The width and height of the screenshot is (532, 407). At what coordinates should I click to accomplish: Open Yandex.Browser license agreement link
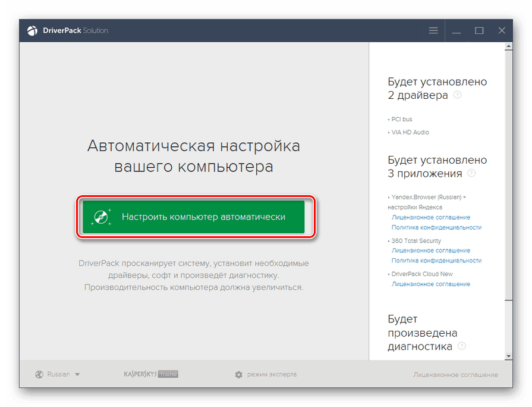(432, 218)
